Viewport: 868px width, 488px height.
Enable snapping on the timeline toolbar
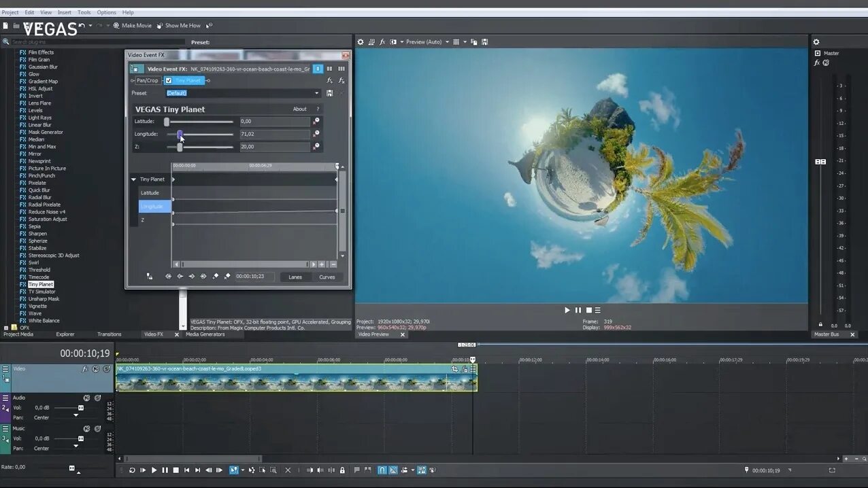coord(382,470)
